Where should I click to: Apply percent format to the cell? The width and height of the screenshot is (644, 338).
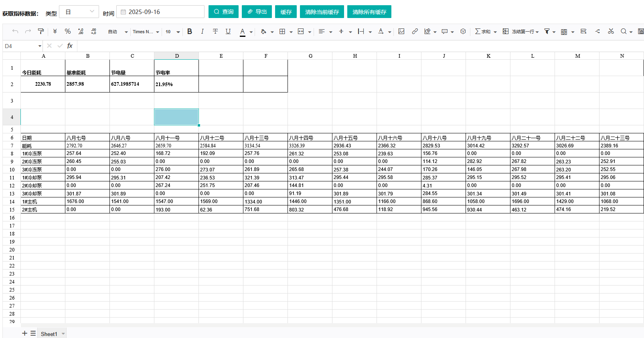click(x=68, y=31)
